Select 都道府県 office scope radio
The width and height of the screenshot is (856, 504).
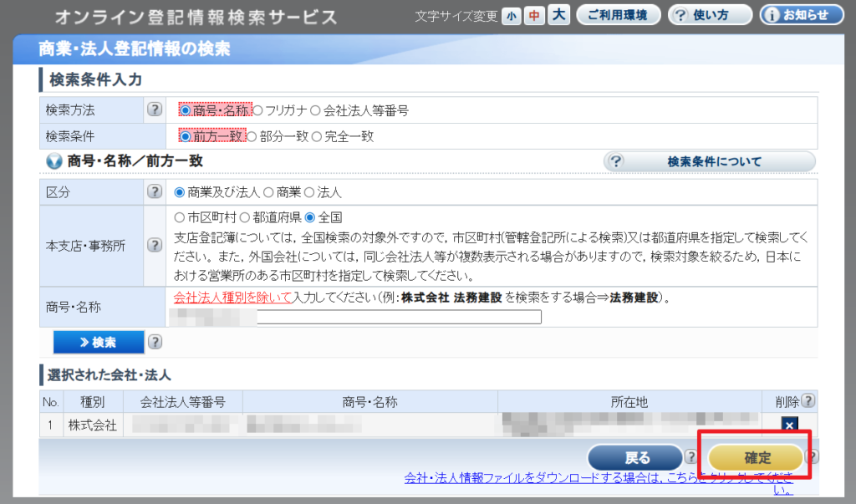246,217
